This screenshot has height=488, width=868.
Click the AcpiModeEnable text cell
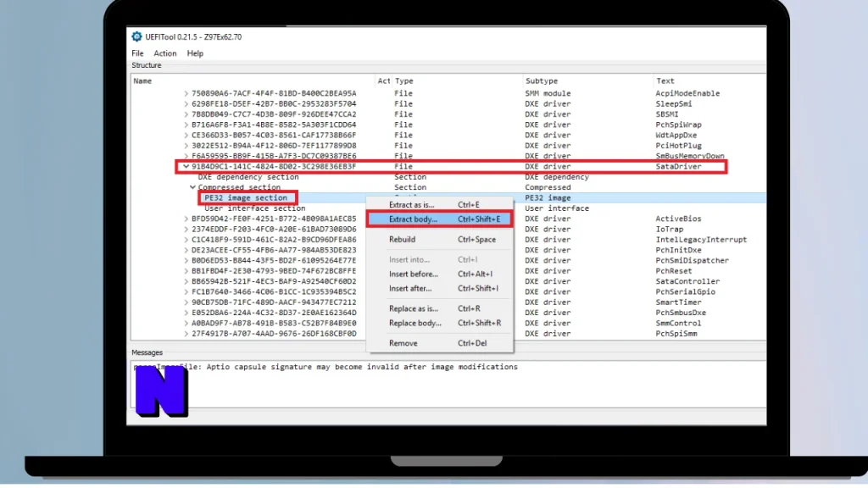coord(687,93)
